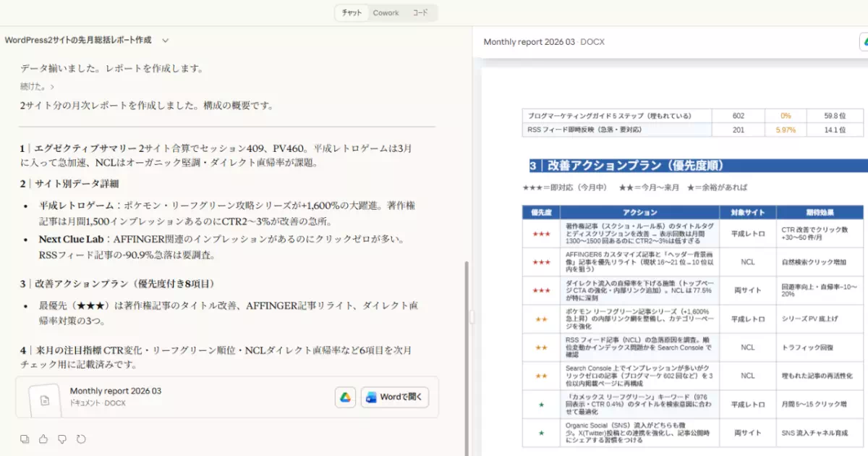This screenshot has height=456, width=868.
Task: Give the response a thumbs up
Action: pos(43,439)
